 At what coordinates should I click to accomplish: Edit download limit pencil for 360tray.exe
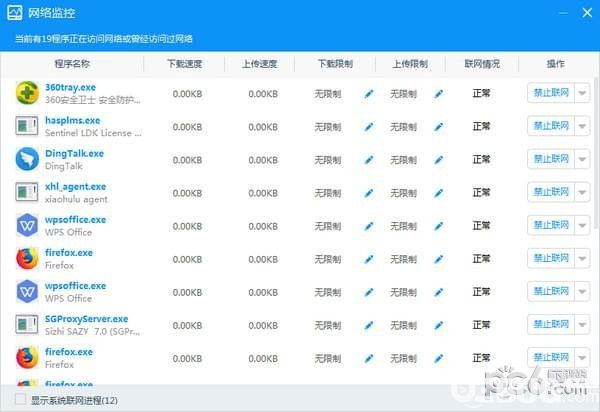click(x=369, y=93)
